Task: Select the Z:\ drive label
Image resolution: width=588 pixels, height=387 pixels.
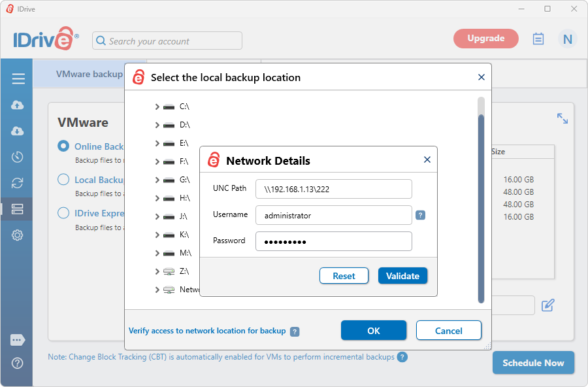Action: click(x=184, y=271)
